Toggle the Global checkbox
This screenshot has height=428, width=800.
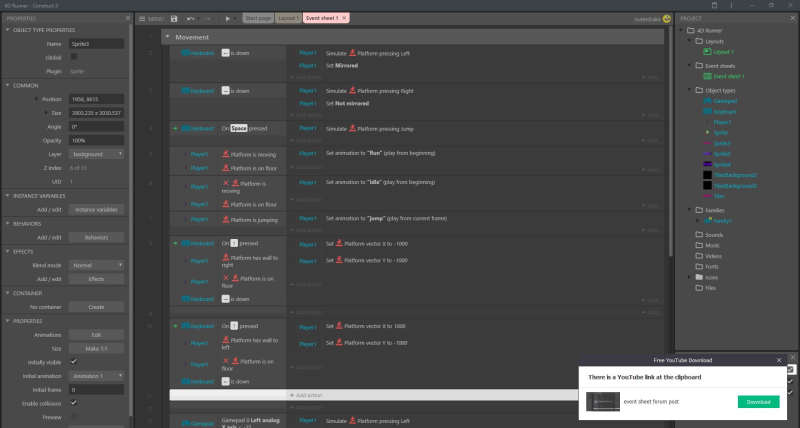point(74,57)
